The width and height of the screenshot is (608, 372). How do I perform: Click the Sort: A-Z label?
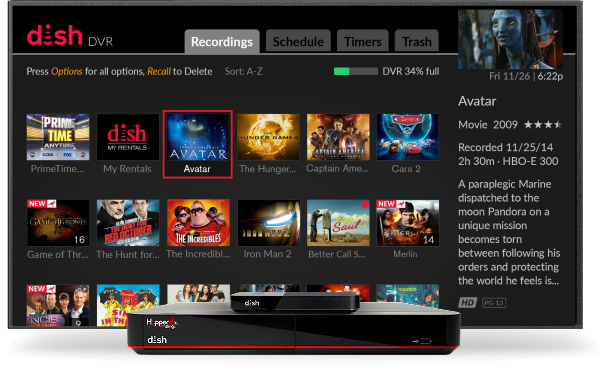(244, 71)
